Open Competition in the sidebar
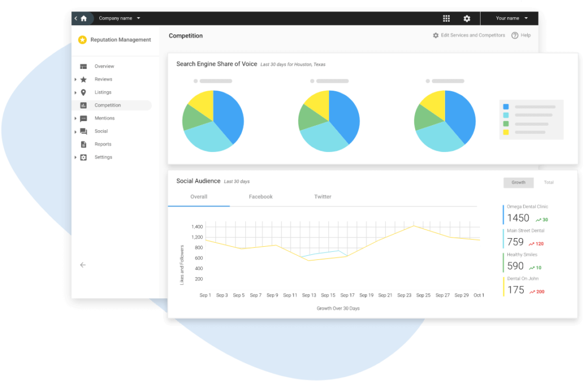The height and width of the screenshot is (381, 588). (107, 106)
